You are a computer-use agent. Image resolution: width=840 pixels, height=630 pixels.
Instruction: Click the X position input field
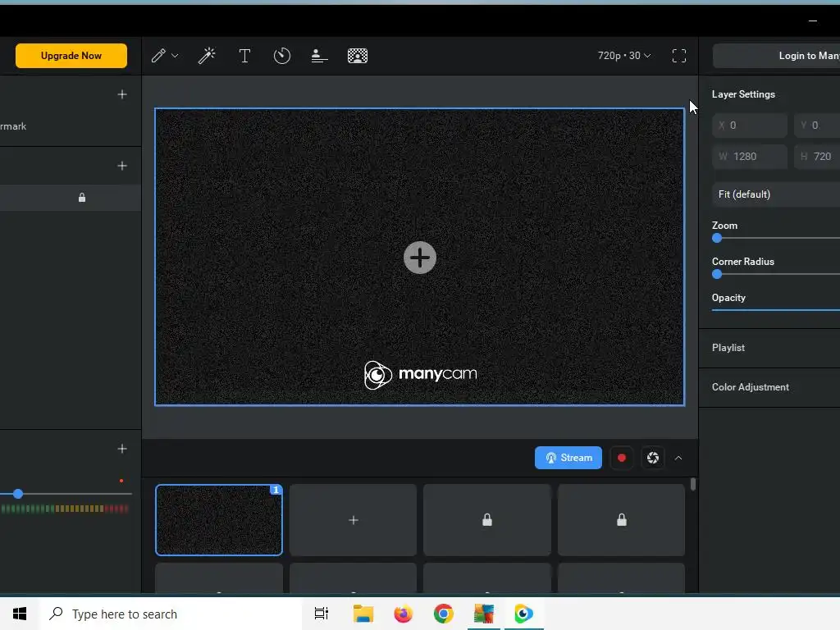(750, 126)
